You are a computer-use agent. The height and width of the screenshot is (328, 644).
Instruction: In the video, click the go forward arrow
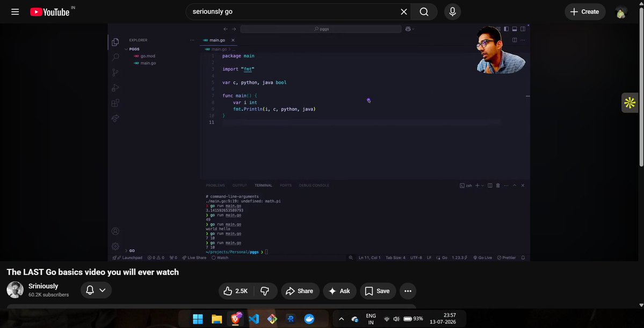pos(234,29)
